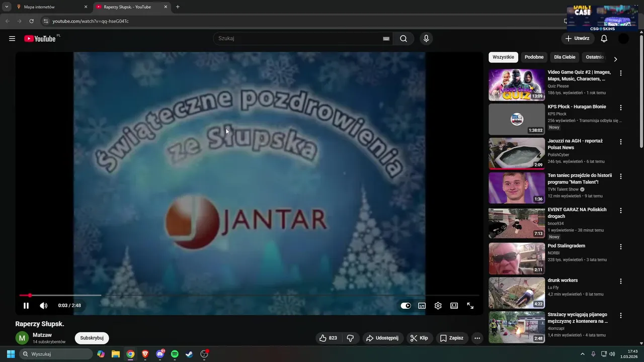The image size is (644, 362).
Task: Open the account avatar menu
Action: pos(623,38)
